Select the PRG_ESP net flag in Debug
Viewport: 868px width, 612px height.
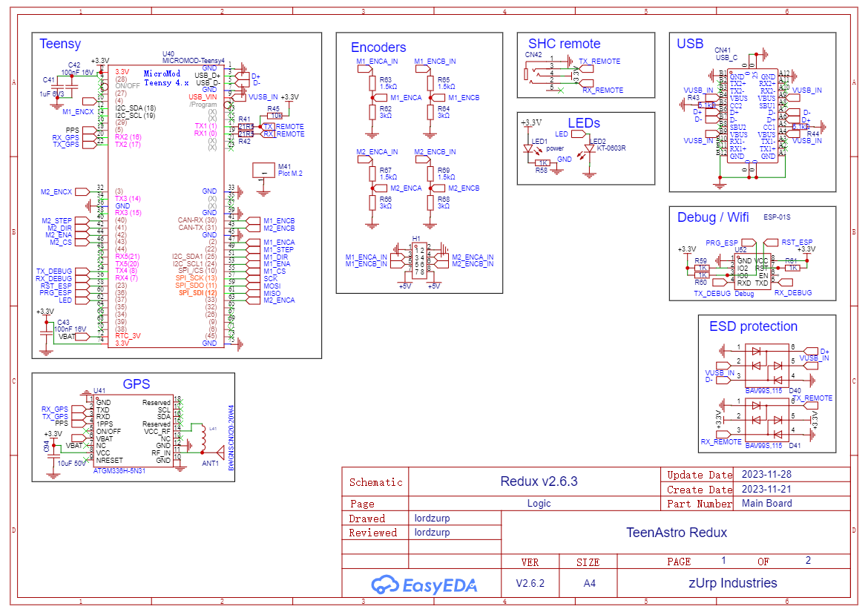pyautogui.click(x=749, y=243)
